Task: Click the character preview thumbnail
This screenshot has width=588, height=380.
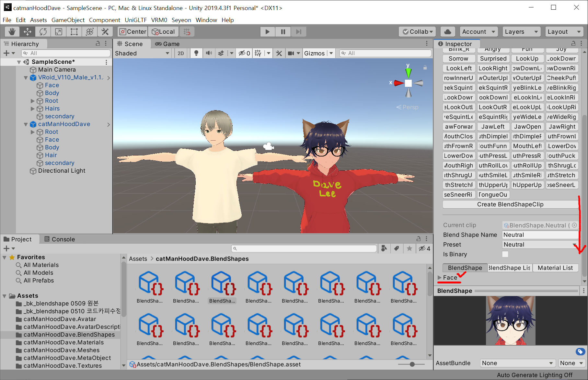Action: point(511,321)
